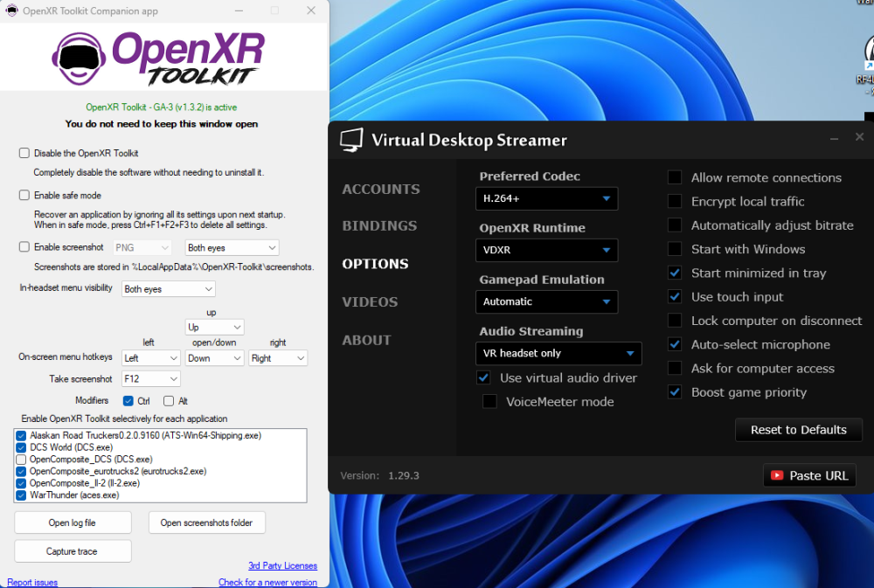Toggle Use touch input

[675, 296]
